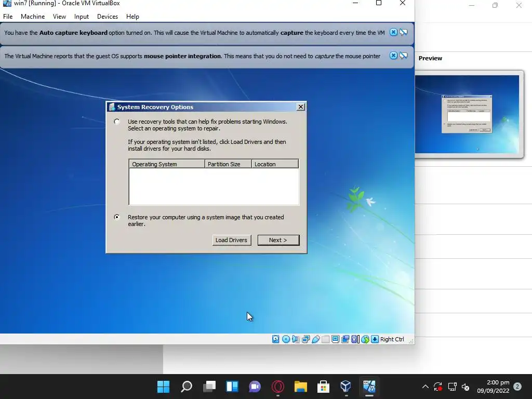Open Task View on the taskbar
The width and height of the screenshot is (532, 399).
(209, 387)
